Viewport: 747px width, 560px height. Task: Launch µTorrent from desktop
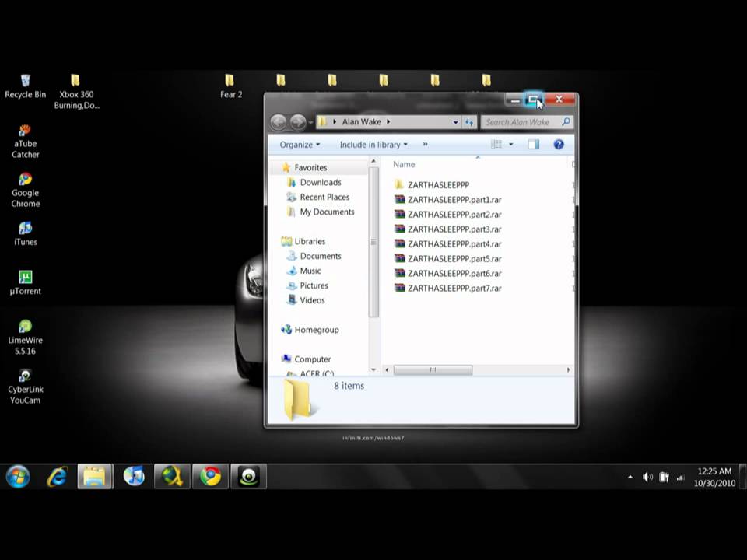25,283
